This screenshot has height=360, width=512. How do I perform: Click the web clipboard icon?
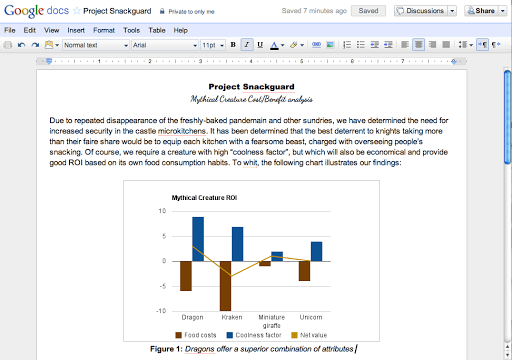(49, 45)
